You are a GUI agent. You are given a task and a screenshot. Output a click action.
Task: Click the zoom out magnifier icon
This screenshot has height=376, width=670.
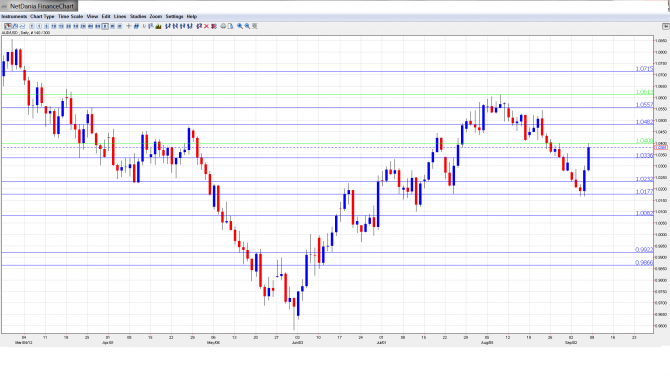coord(247,26)
